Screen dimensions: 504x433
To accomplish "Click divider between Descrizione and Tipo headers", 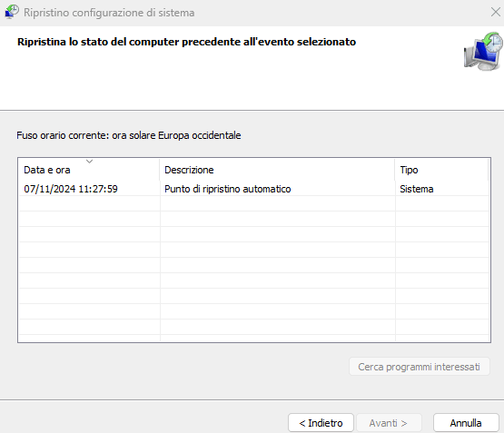I will 395,170.
